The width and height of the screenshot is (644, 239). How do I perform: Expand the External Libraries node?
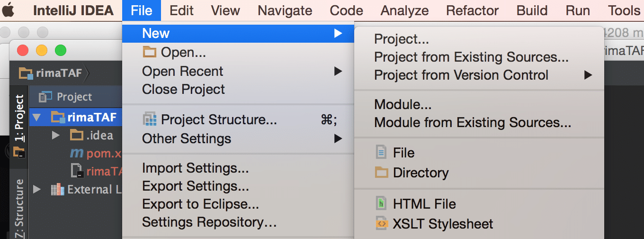(37, 190)
